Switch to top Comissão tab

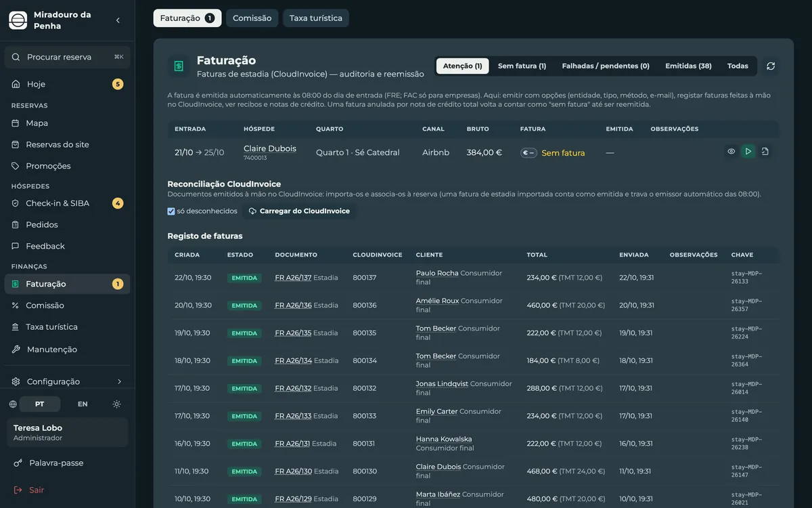[x=252, y=18]
